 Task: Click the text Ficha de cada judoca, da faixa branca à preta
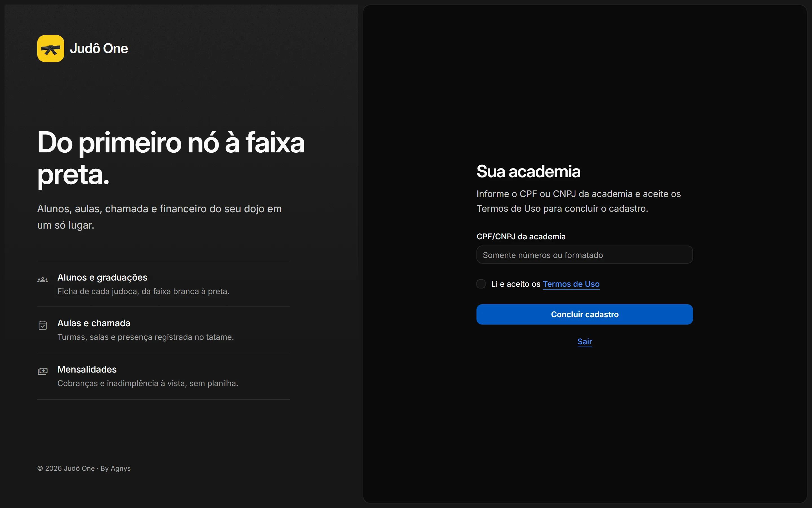143,291
